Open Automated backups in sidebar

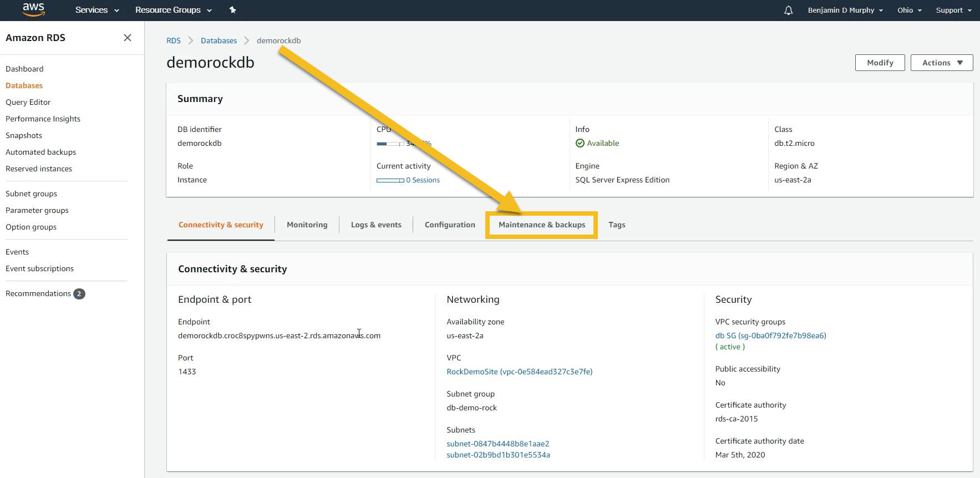click(x=40, y=152)
